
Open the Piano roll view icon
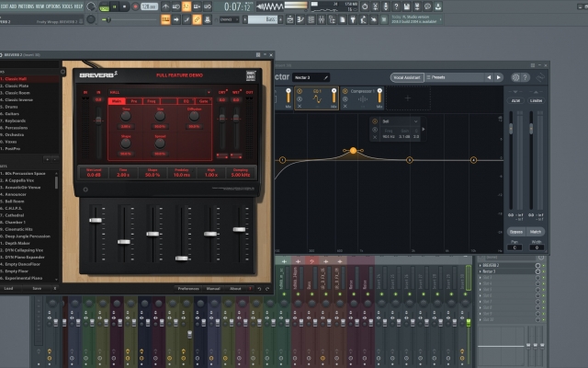click(x=300, y=20)
